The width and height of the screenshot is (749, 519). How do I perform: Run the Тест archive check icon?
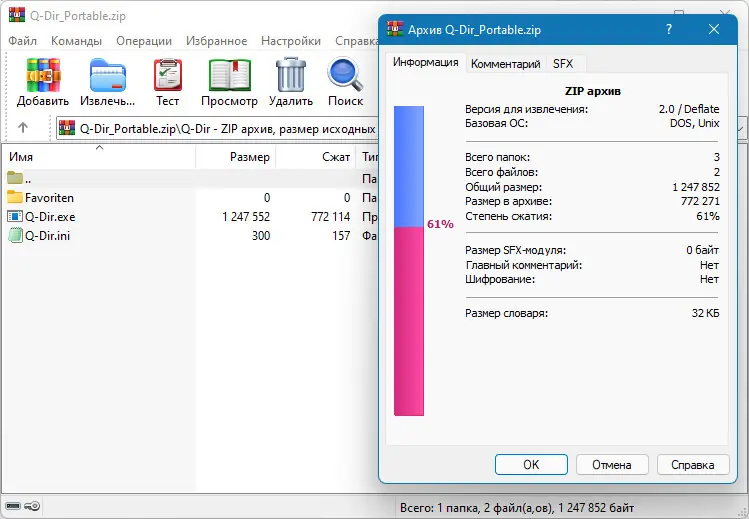point(168,75)
